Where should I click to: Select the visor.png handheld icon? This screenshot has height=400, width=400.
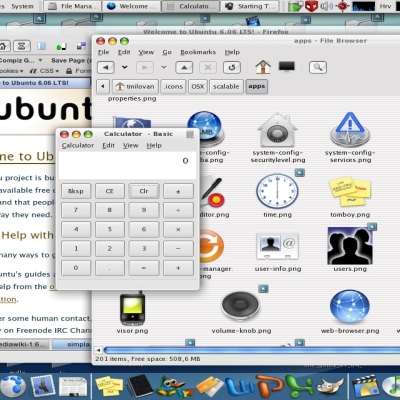(x=132, y=308)
